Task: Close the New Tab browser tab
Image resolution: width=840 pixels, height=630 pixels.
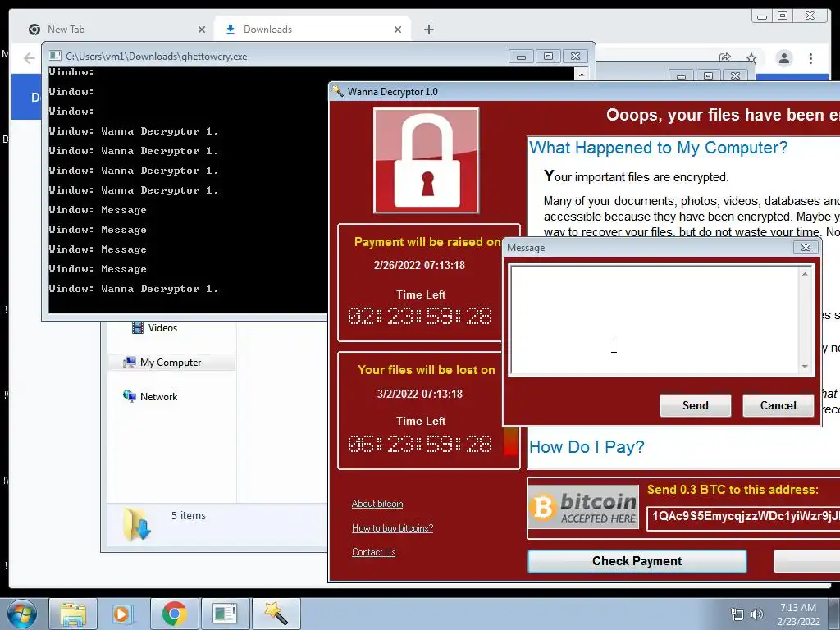Action: tap(202, 30)
